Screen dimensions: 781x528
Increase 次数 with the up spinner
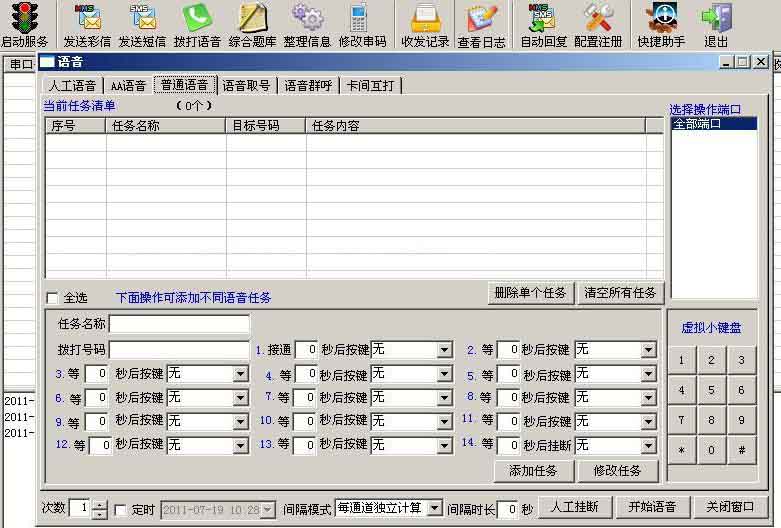(100, 504)
